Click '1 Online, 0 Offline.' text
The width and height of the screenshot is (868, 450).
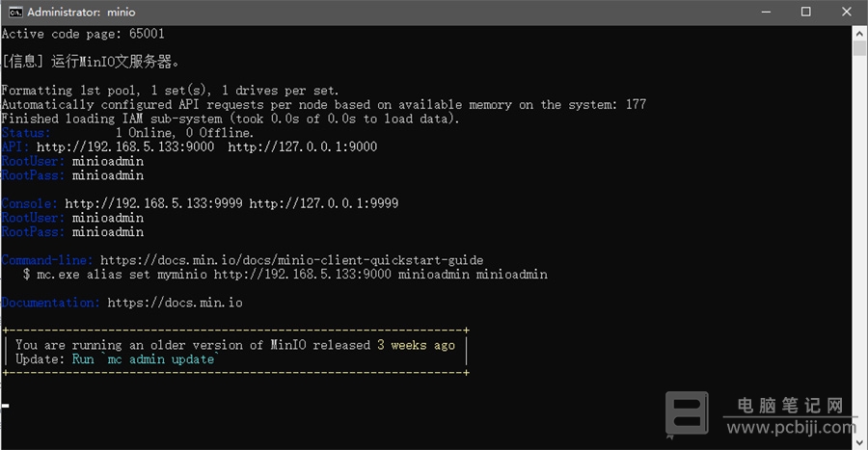(184, 133)
